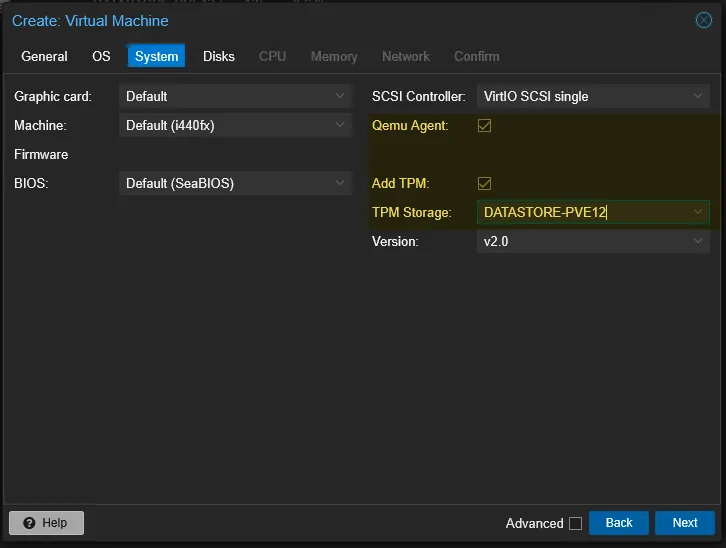This screenshot has height=548, width=726.
Task: Open TPM Storage dropdown arrow
Action: point(698,213)
